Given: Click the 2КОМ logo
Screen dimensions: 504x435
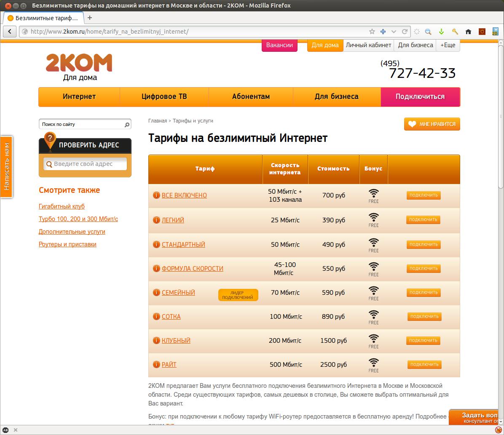Looking at the screenshot, I should tap(79, 63).
